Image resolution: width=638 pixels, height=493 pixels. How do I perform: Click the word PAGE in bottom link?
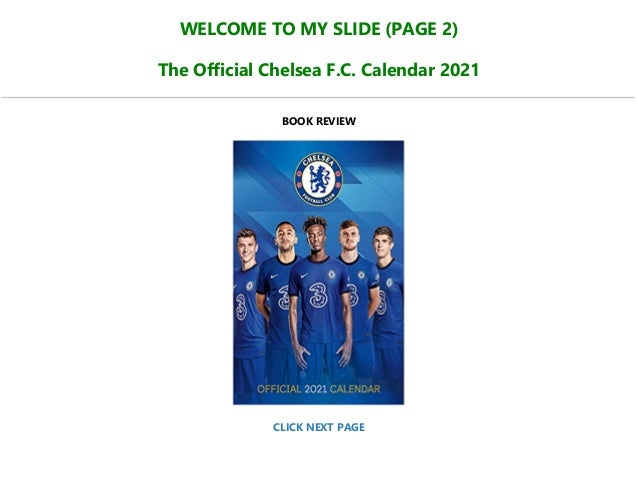point(351,427)
